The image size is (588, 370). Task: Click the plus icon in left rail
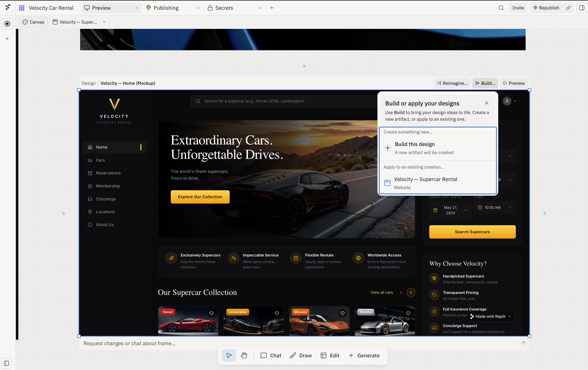pos(7,39)
